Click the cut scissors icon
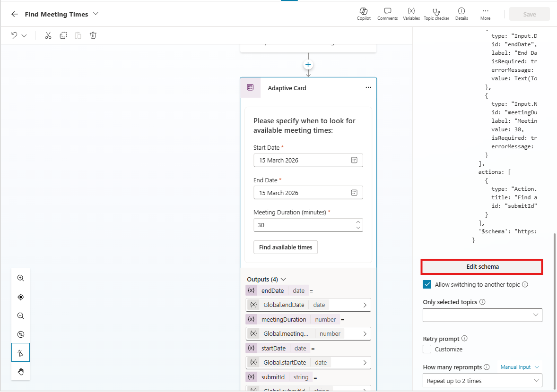The height and width of the screenshot is (392, 557). [x=48, y=35]
